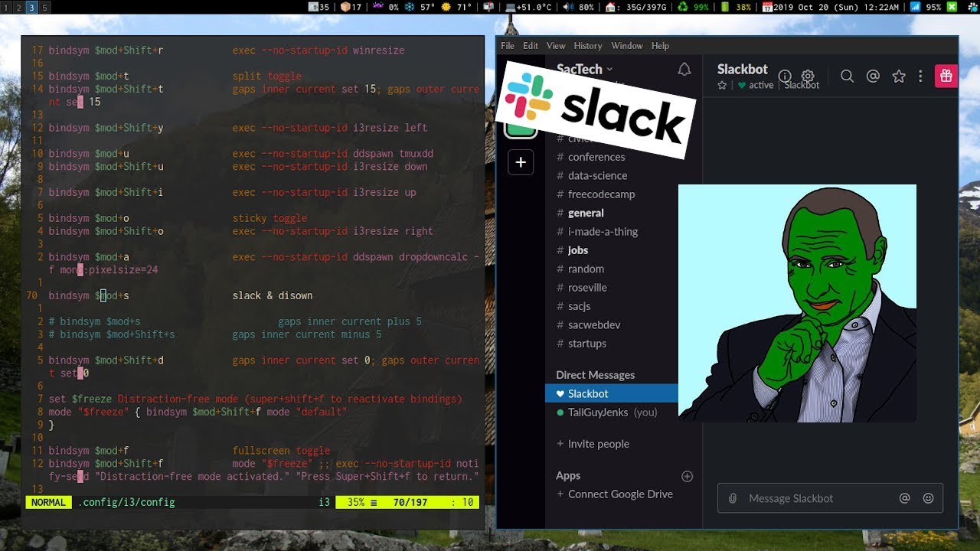Click the recycle icon in status bar
980x551 pixels.
[x=683, y=7]
